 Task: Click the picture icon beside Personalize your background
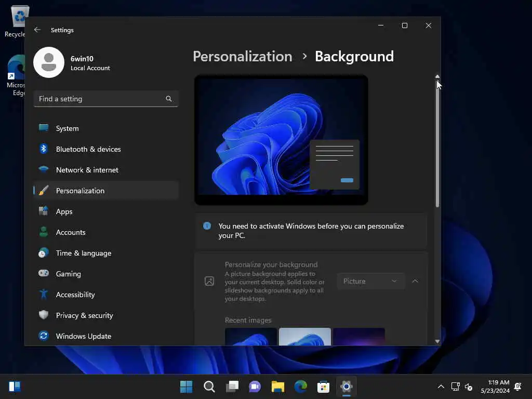coord(209,281)
